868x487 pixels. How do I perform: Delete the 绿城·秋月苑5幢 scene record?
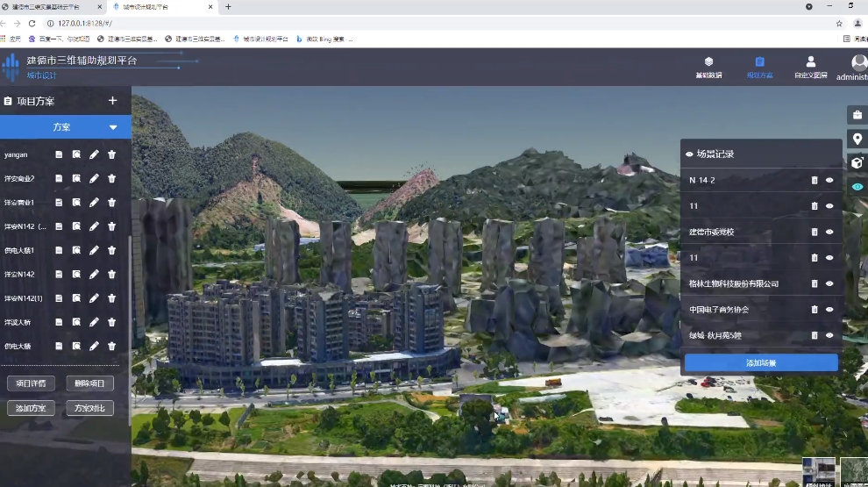(x=815, y=335)
